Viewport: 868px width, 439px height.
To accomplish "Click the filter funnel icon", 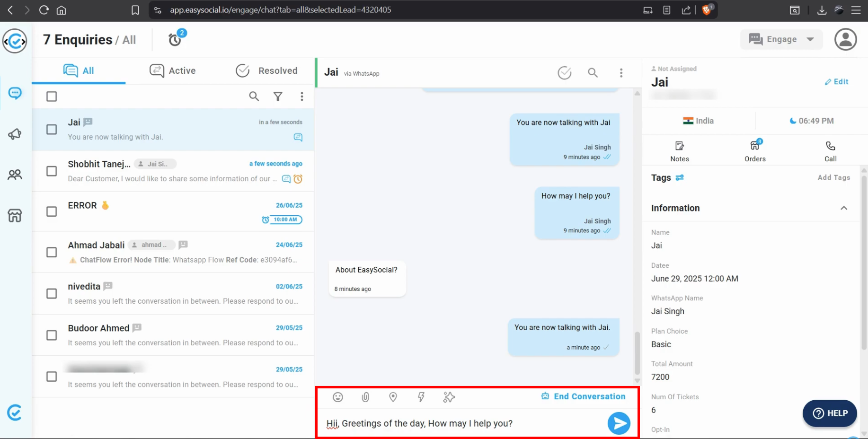I will tap(278, 97).
